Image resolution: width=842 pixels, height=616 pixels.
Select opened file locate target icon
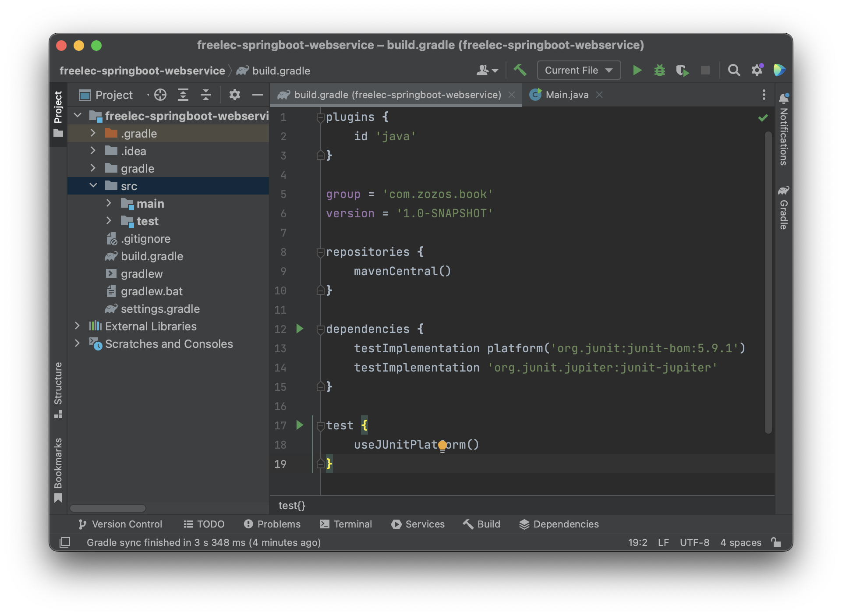[x=160, y=95]
